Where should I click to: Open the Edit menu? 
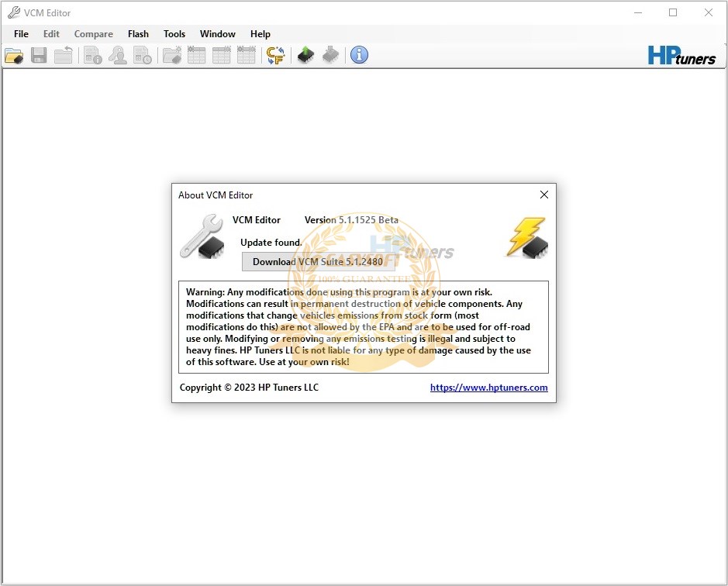coord(51,34)
